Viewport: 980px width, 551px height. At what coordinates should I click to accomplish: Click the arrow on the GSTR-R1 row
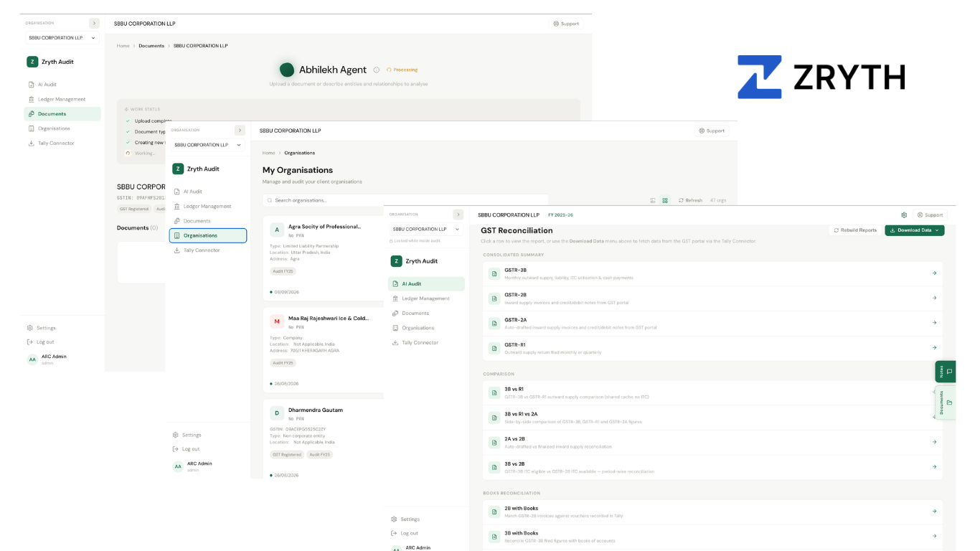934,348
